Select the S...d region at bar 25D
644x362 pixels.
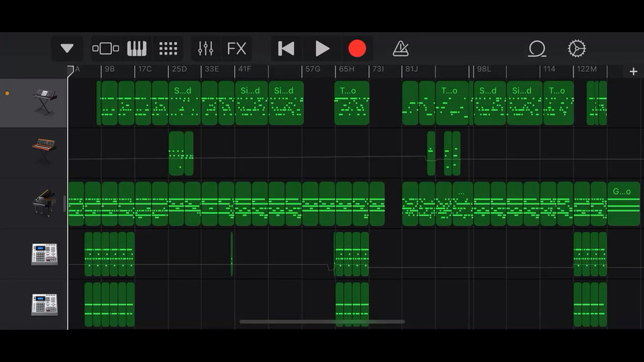[x=185, y=103]
